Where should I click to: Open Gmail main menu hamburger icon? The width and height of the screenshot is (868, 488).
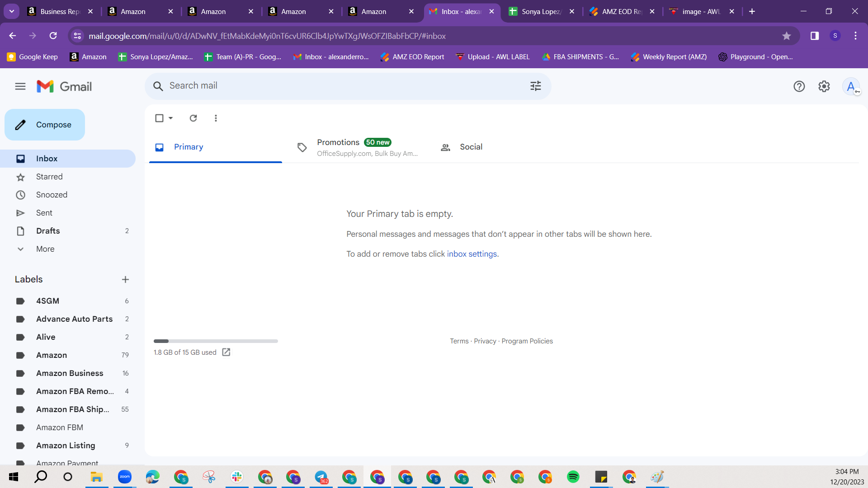[x=20, y=86]
